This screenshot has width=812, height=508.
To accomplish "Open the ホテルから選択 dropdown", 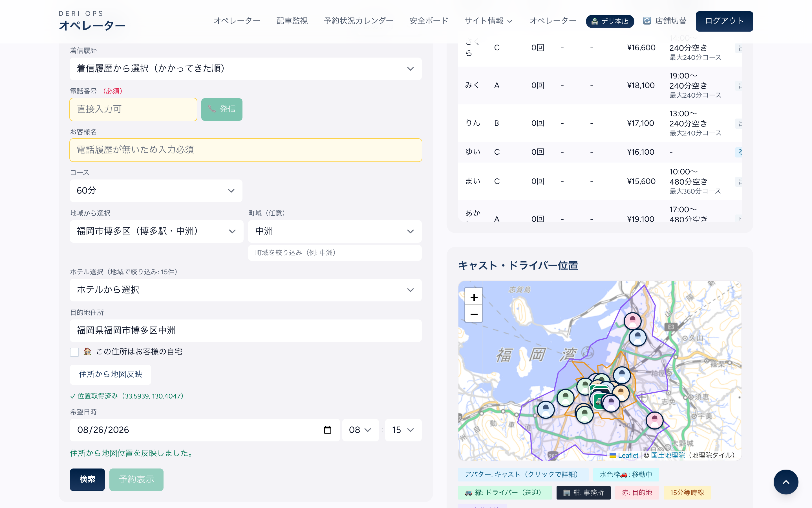I will (x=246, y=290).
